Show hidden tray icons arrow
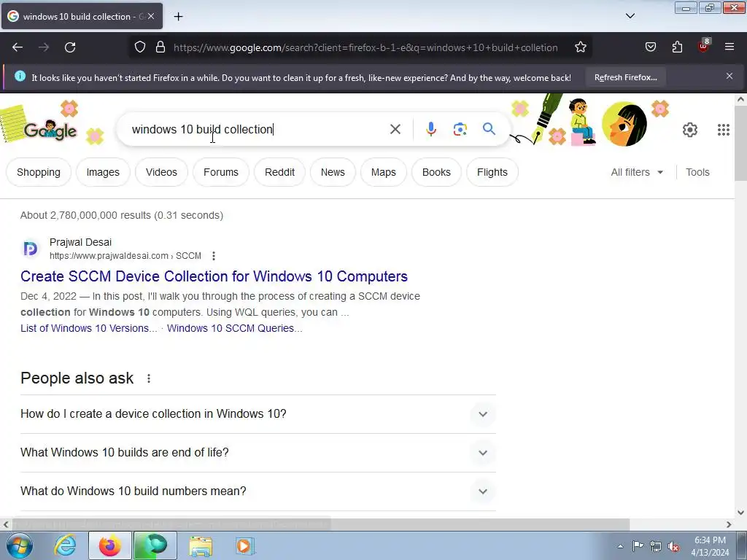The width and height of the screenshot is (747, 560). (x=620, y=547)
